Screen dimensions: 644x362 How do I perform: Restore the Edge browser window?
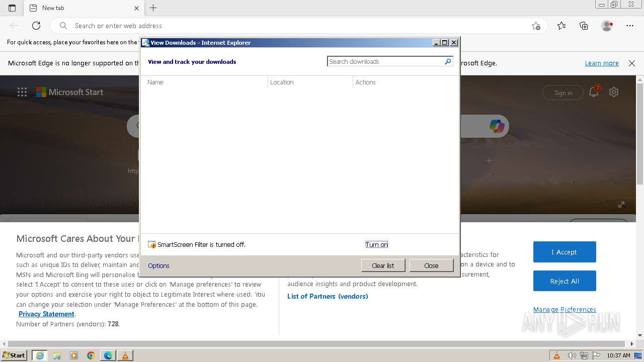[614, 5]
